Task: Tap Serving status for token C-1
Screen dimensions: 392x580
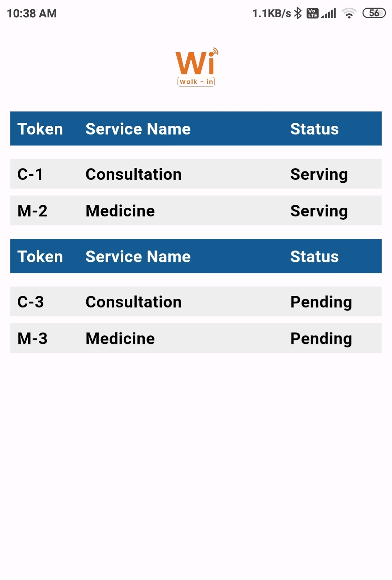Action: (319, 175)
